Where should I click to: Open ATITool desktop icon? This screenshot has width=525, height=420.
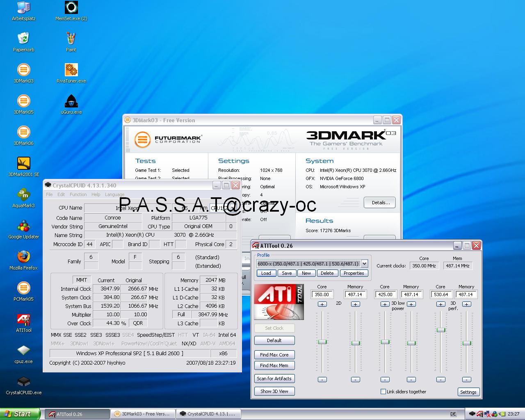[x=23, y=323]
